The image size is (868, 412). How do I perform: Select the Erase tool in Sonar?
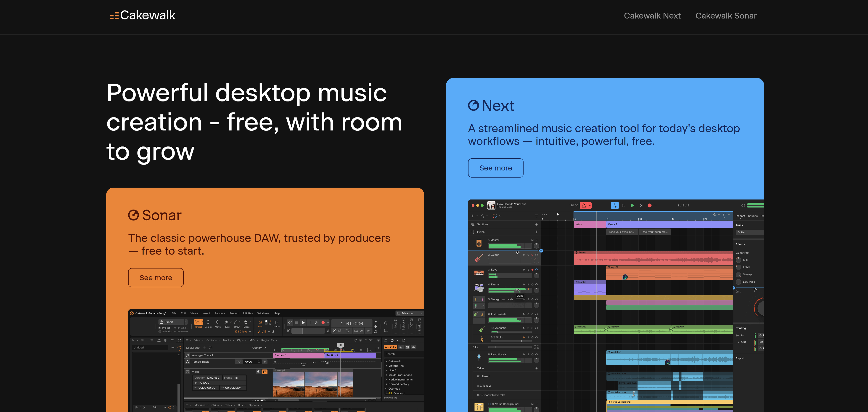247,322
